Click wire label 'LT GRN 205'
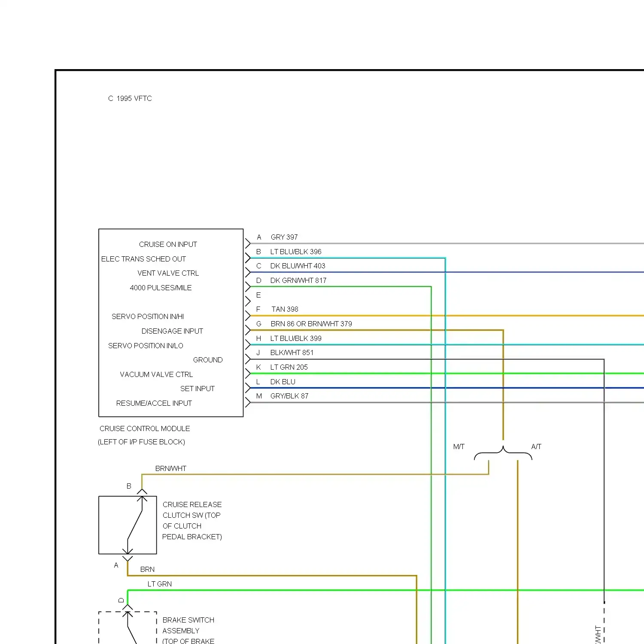Screen dimensions: 644x644 (x=289, y=367)
